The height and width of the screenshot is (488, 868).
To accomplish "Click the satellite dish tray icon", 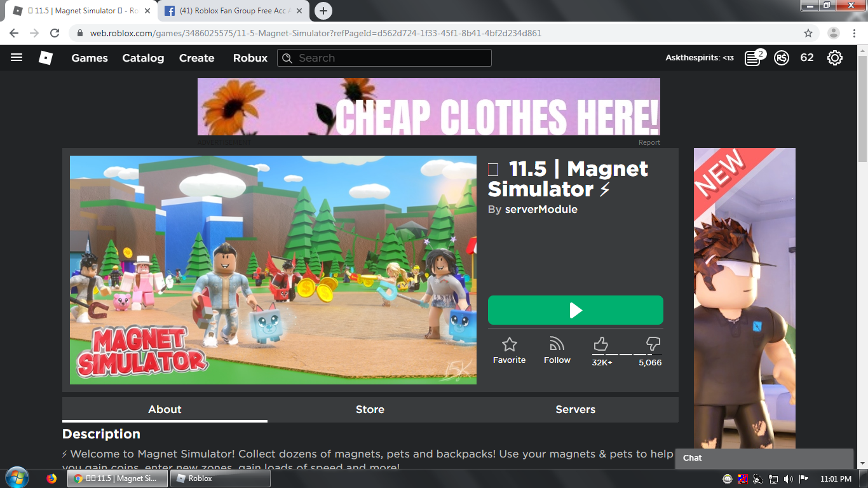I will pos(758,478).
